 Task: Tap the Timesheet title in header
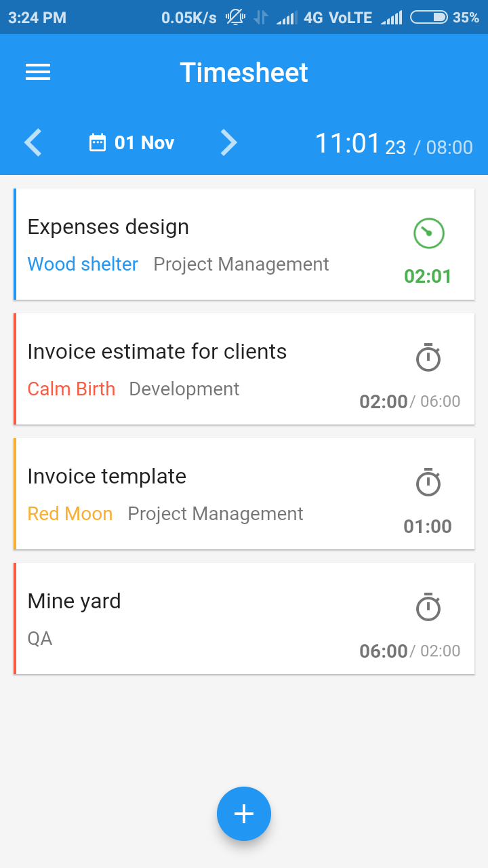click(x=244, y=73)
